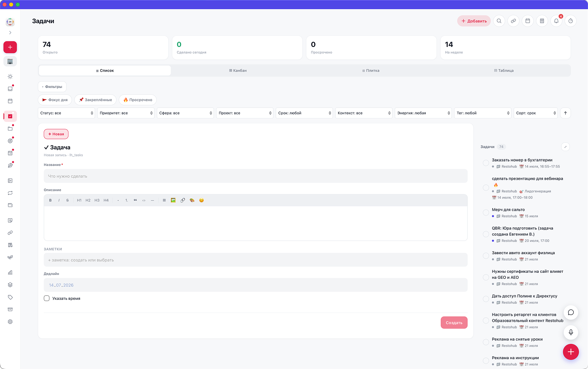Open the Приоритет: все dropdown

(126, 113)
